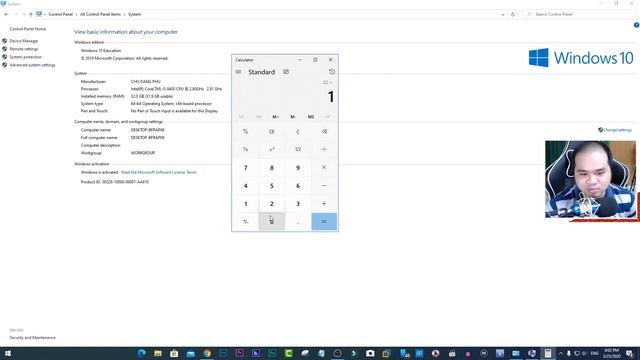Click the multiply key in Calculator
The width and height of the screenshot is (640, 360).
324,167
